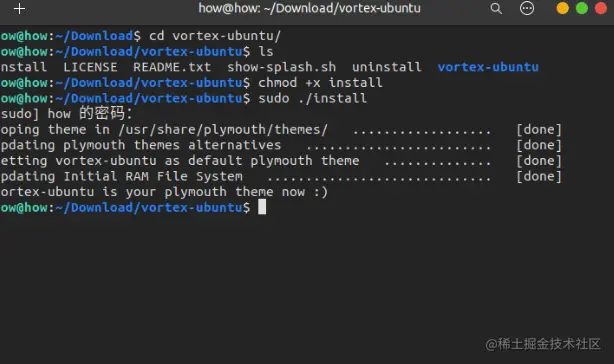The image size is (614, 364).
Task: Click the blue vortex-ubuntu directory in ls output
Action: tap(488, 67)
